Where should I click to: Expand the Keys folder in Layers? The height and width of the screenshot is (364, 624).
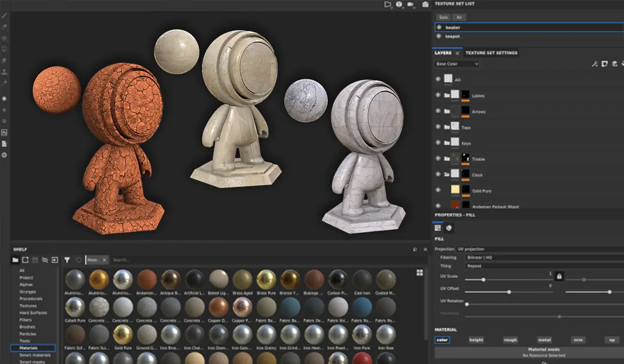click(x=447, y=143)
